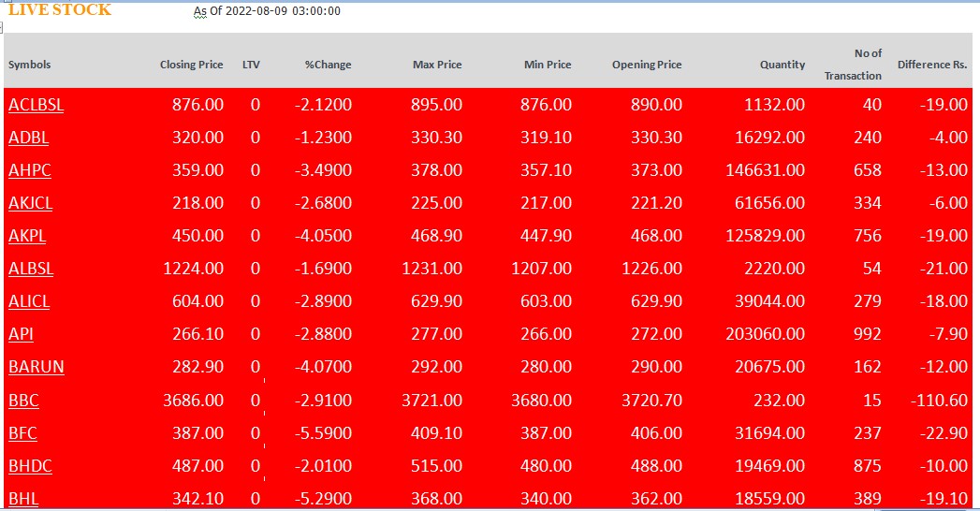Screen dimensions: 980x511
Task: Click ACLBSL difference value -19.00
Action: click(943, 104)
